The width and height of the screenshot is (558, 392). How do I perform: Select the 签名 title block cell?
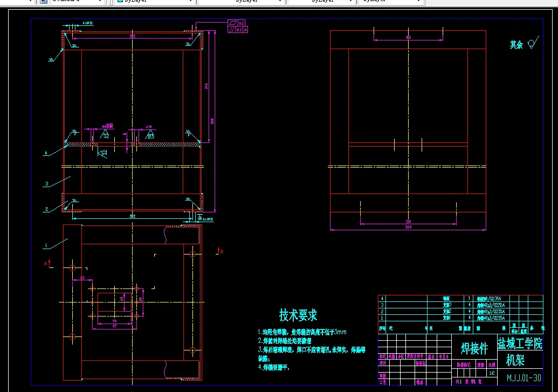tap(431, 356)
